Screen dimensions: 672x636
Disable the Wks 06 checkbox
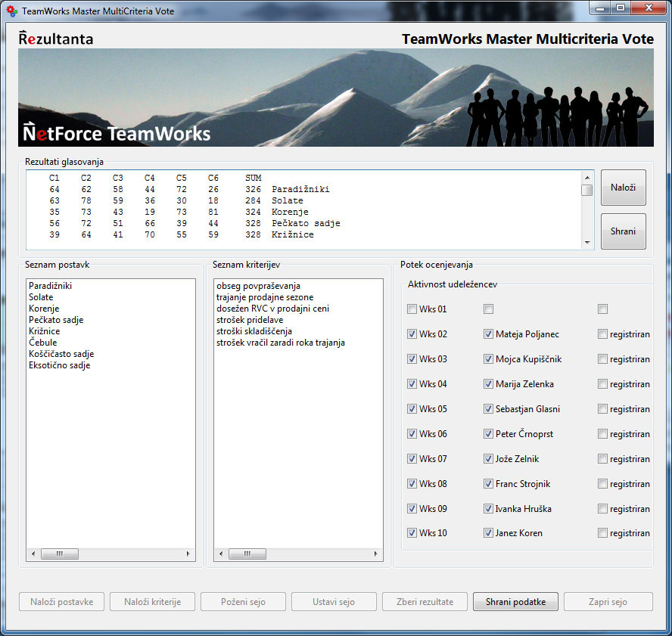pyautogui.click(x=412, y=434)
